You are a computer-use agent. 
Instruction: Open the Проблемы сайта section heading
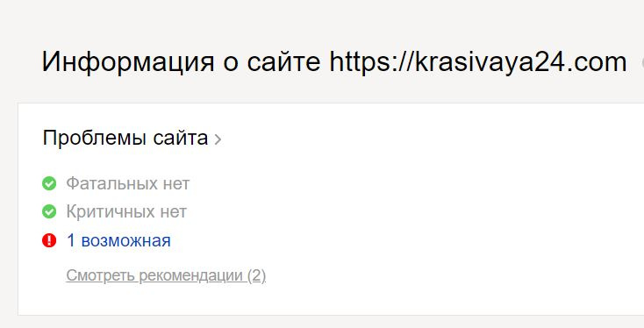[125, 138]
